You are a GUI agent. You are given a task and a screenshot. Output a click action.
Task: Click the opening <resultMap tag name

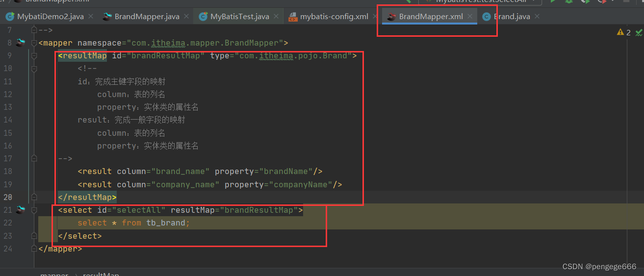(x=82, y=56)
